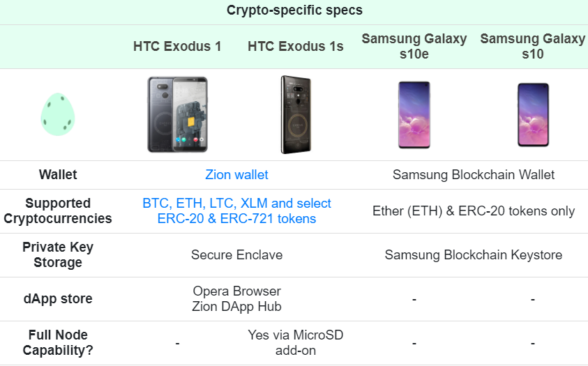Select the Samsung Galaxy s10 column header
Screen dimensions: 588x366
(532, 47)
